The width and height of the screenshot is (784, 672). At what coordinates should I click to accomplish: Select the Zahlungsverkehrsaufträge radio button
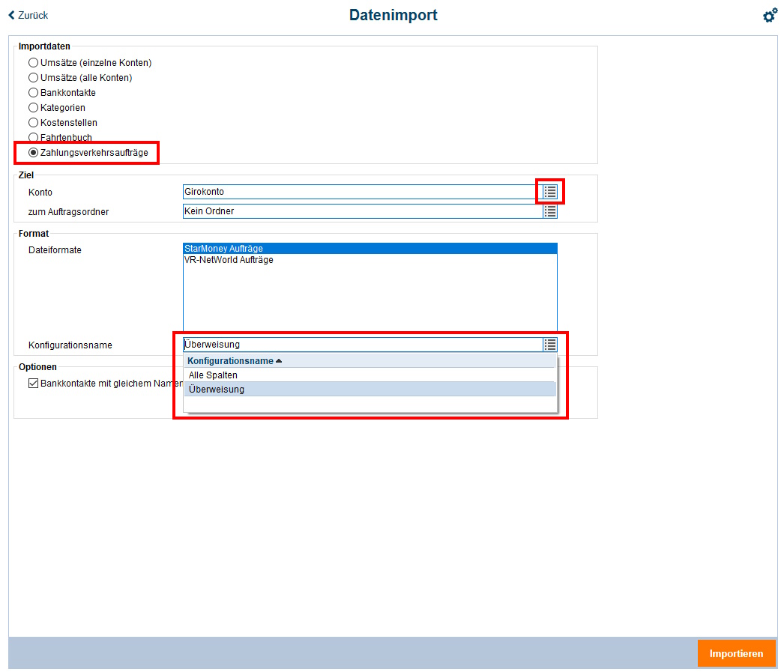[33, 153]
